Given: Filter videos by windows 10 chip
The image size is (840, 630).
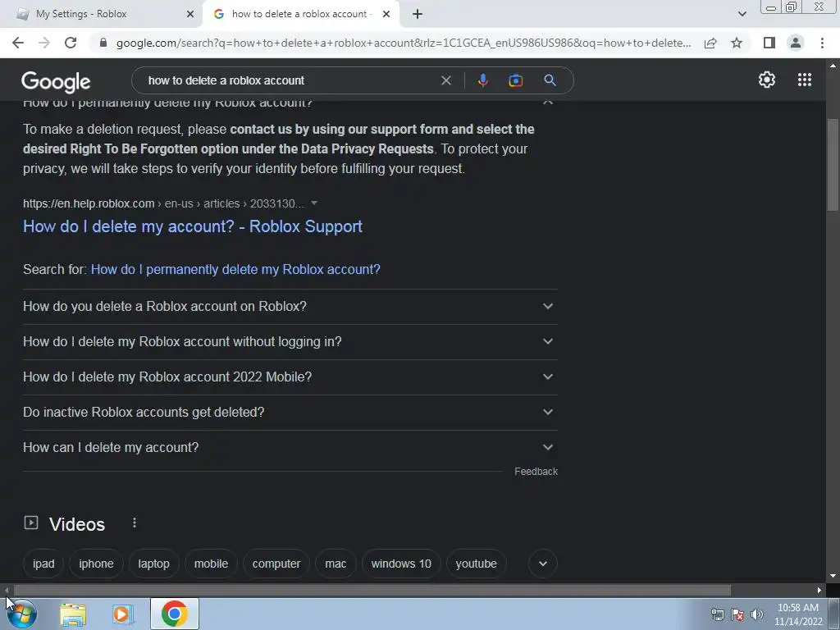Looking at the screenshot, I should 401,564.
